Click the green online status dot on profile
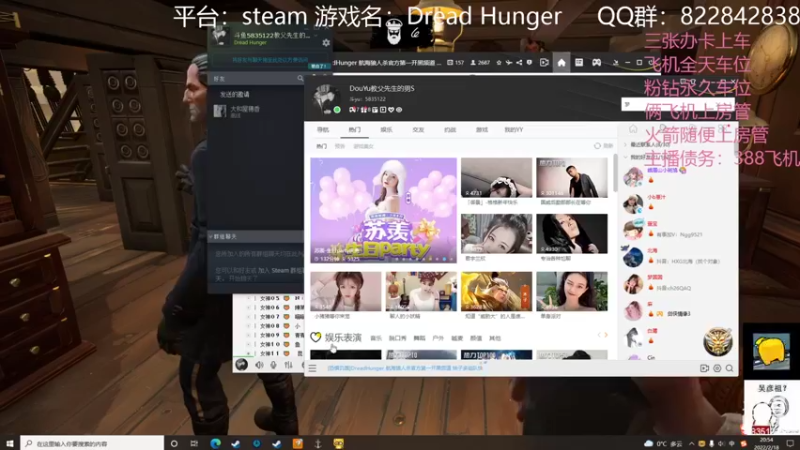 point(337,110)
